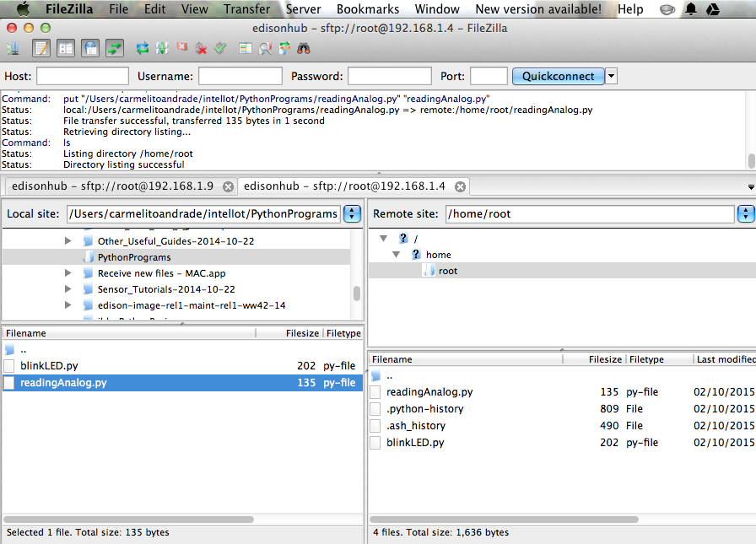756x544 pixels.
Task: Open directory listing filters dialog
Action: pos(246,48)
